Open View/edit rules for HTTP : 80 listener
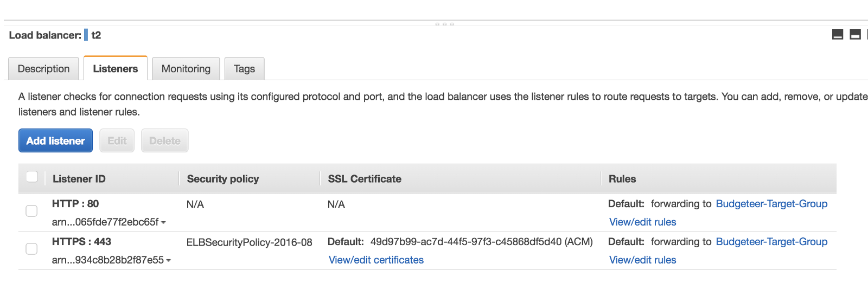Screen dimensions: 868x283 [642, 222]
